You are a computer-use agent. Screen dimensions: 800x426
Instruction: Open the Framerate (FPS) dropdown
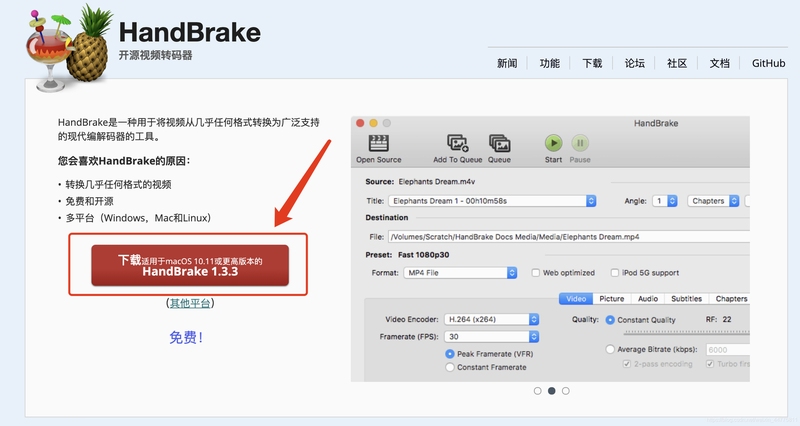[491, 337]
